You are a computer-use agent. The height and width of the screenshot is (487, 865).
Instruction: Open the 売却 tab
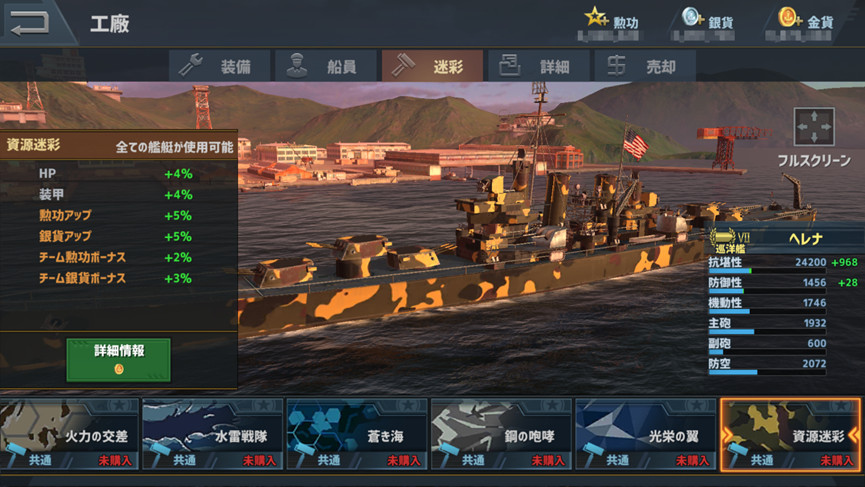[645, 66]
